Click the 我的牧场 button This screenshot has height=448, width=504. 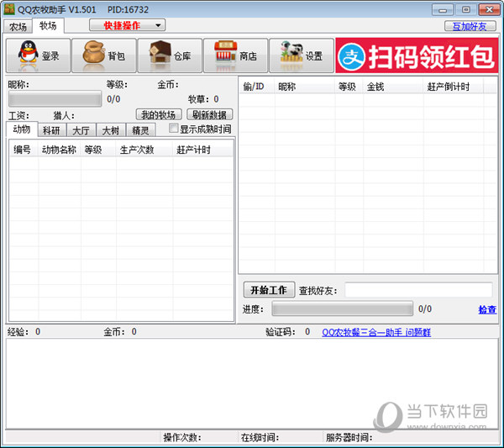coord(159,114)
